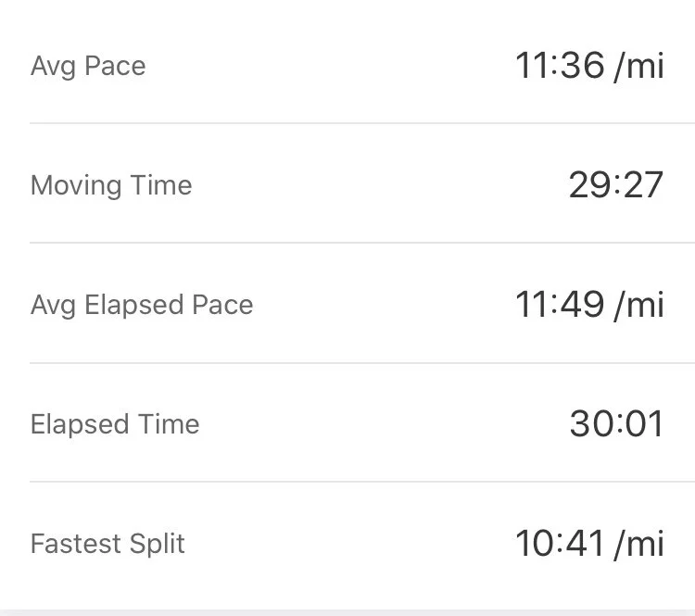This screenshot has width=695, height=616.
Task: Tap the Moving Time label
Action: 111,185
